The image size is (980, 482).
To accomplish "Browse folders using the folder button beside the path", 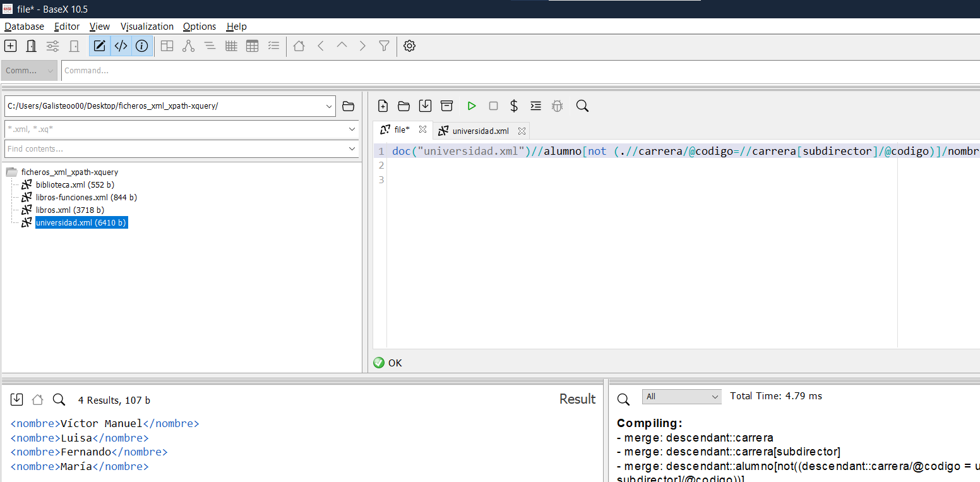I will tap(348, 106).
